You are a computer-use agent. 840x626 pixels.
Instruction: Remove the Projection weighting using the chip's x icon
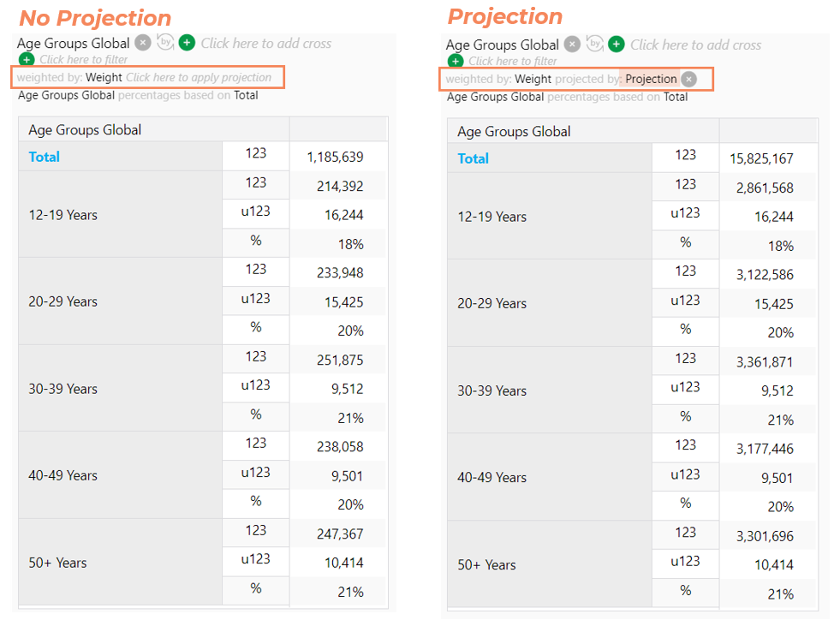[687, 78]
